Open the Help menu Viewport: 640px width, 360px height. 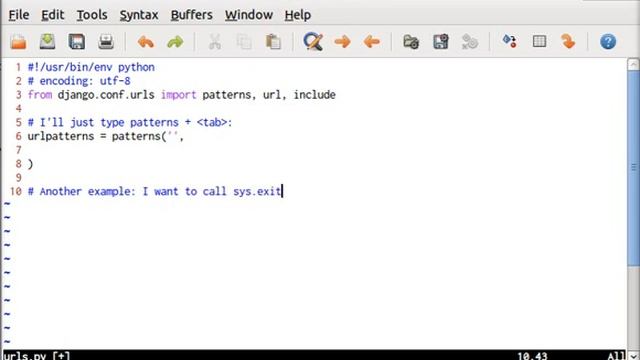click(298, 15)
